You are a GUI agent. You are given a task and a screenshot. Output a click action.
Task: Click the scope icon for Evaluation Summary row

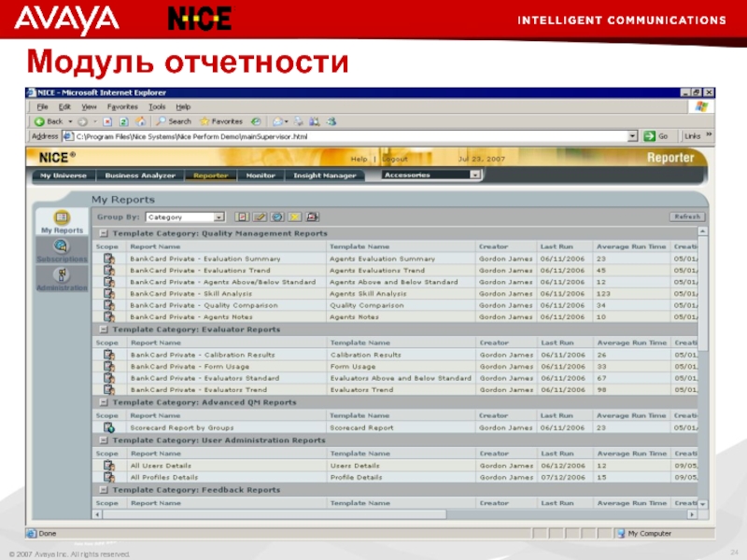(x=108, y=259)
